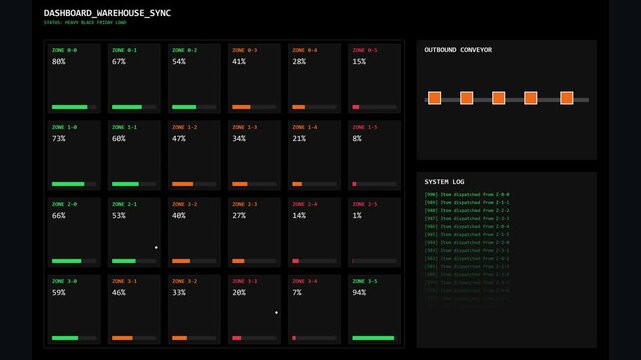
Task: Click the ZONE 3-0 progress bar
Action: 74,338
